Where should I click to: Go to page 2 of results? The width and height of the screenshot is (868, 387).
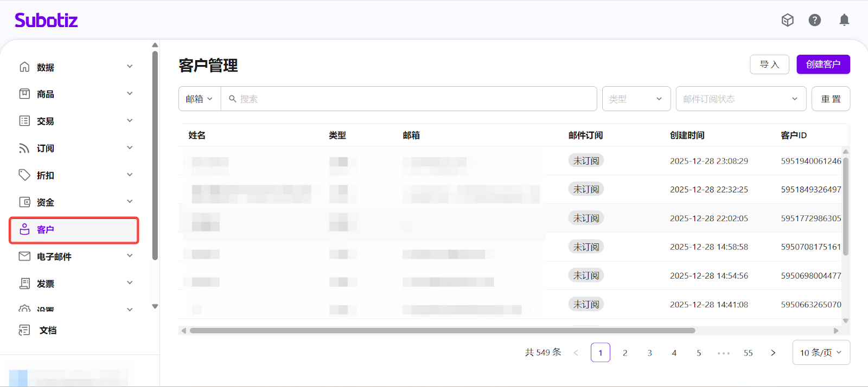point(625,353)
